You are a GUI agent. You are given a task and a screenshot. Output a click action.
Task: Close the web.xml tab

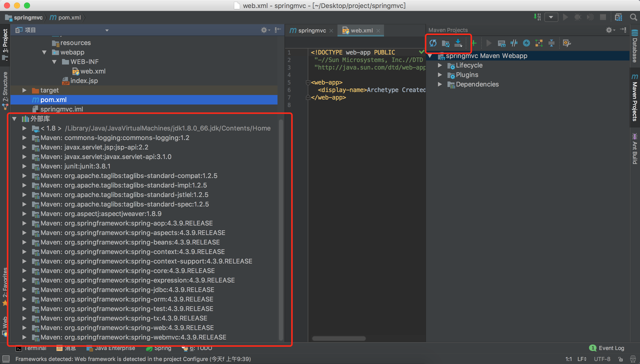tap(378, 31)
